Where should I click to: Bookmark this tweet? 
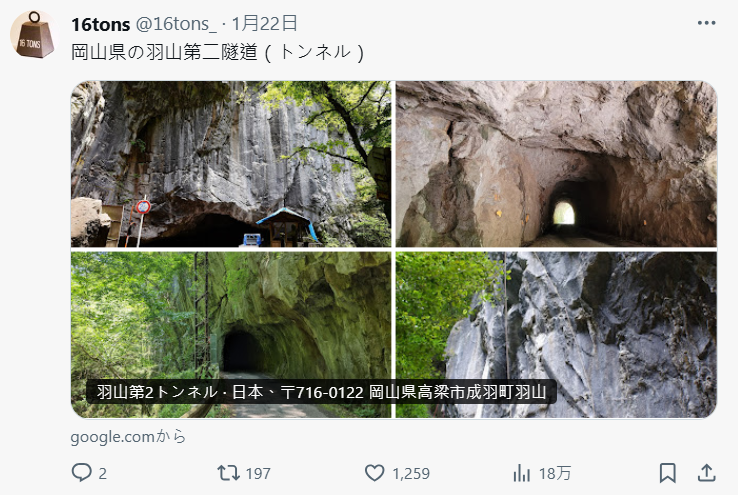(667, 473)
